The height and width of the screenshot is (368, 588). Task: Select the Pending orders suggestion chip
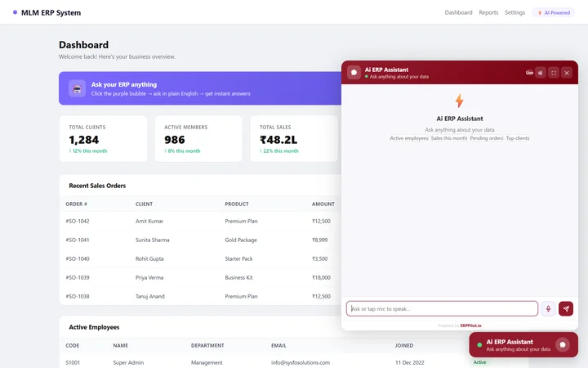coord(487,138)
